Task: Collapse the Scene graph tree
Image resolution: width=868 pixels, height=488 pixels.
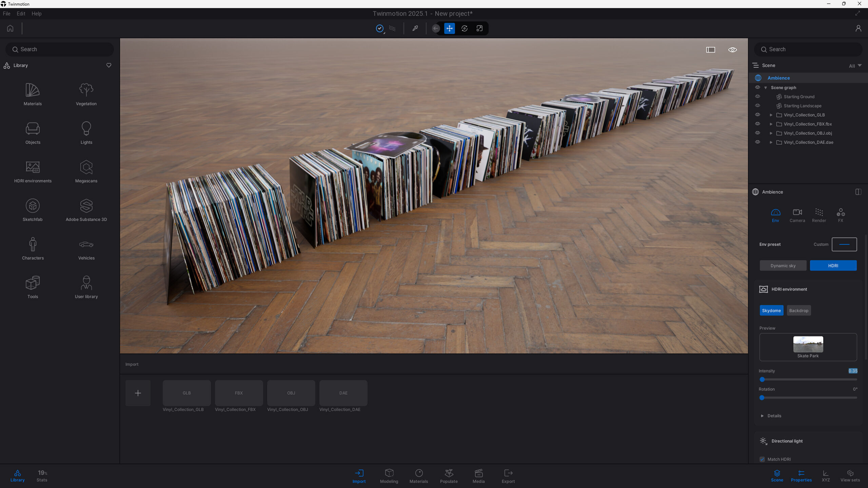Action: click(765, 88)
